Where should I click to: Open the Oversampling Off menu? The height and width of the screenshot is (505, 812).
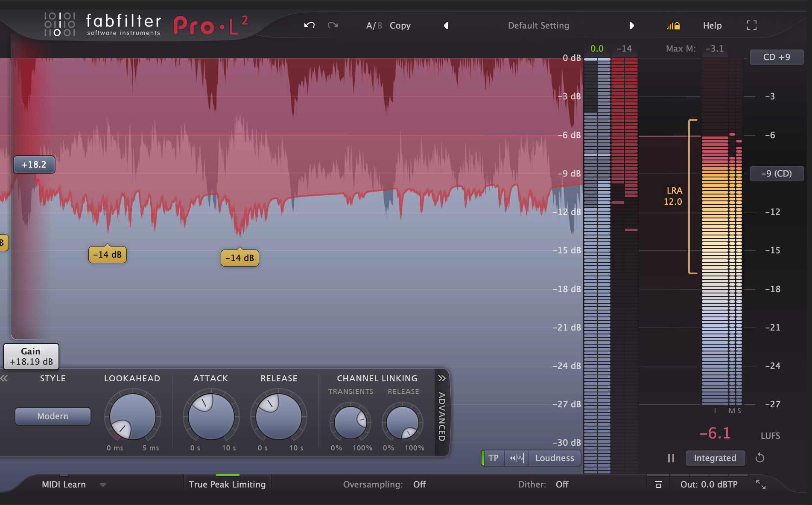point(419,485)
